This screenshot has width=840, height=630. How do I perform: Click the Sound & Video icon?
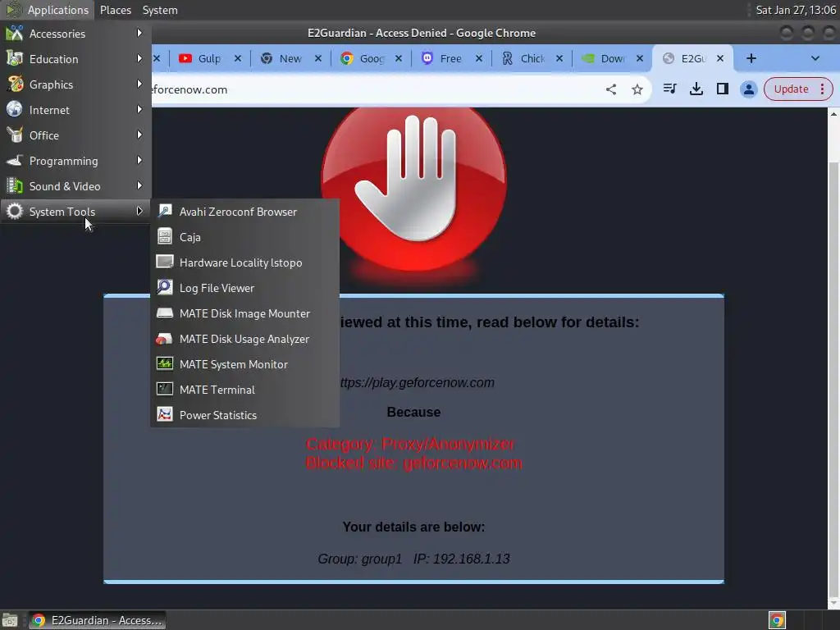(x=15, y=186)
